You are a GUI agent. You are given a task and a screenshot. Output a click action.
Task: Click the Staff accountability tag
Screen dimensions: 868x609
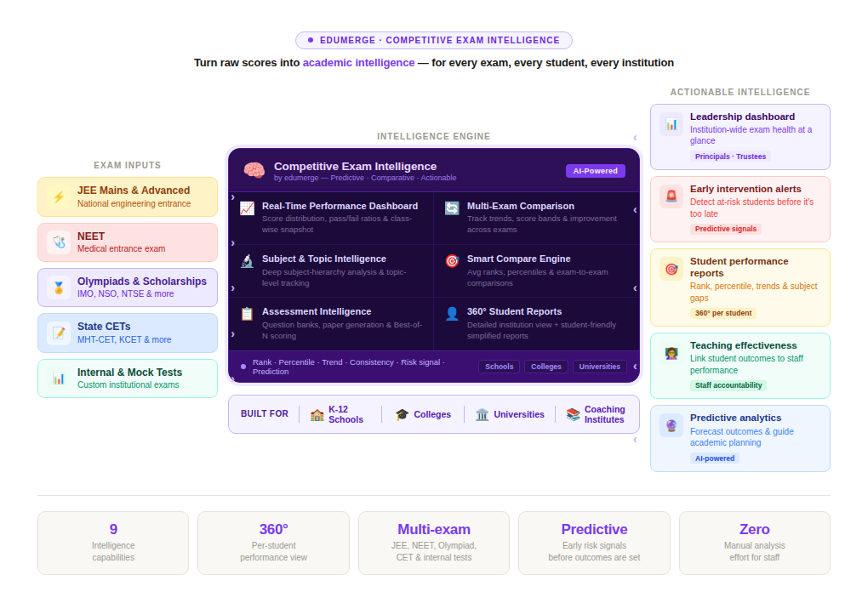pos(728,385)
